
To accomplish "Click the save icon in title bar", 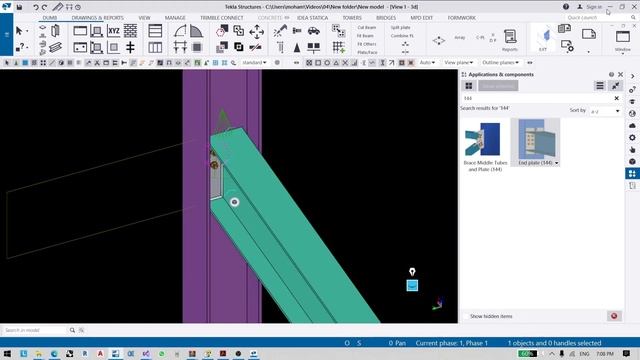I will 19,7.
